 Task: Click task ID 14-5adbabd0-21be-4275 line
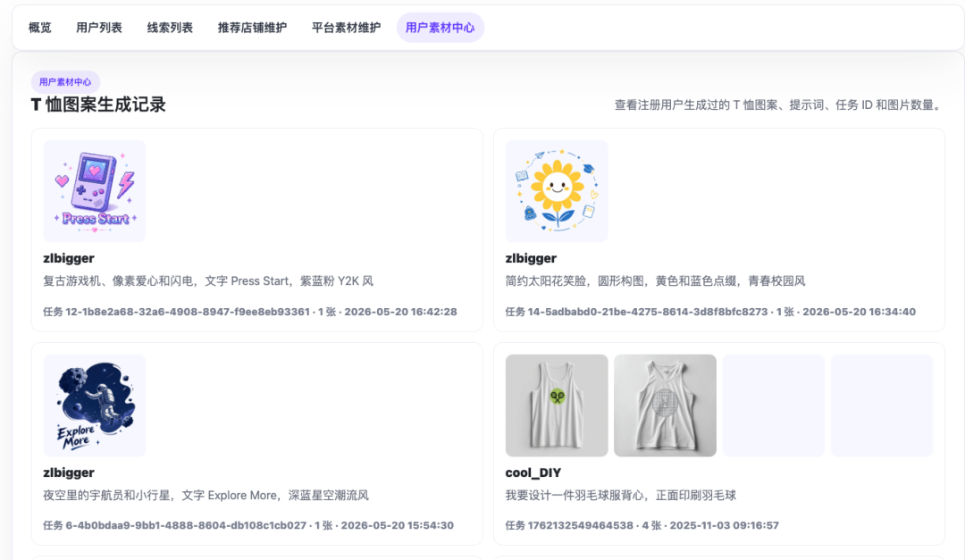(710, 312)
